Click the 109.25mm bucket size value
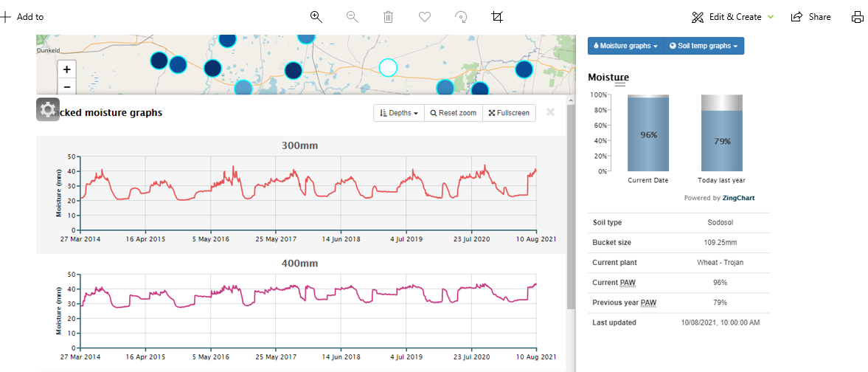The height and width of the screenshot is (372, 868). click(x=721, y=243)
